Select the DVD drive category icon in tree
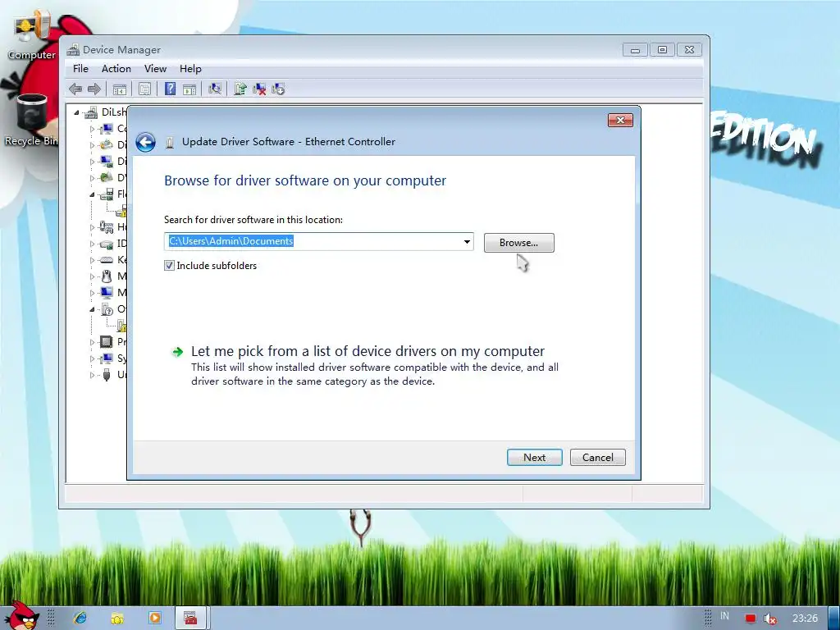This screenshot has width=840, height=630. [x=107, y=177]
